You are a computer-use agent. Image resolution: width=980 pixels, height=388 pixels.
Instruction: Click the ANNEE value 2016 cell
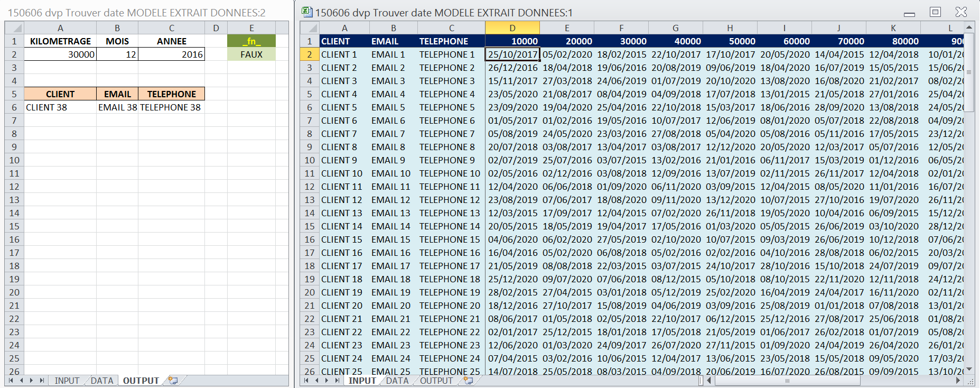[x=172, y=54]
